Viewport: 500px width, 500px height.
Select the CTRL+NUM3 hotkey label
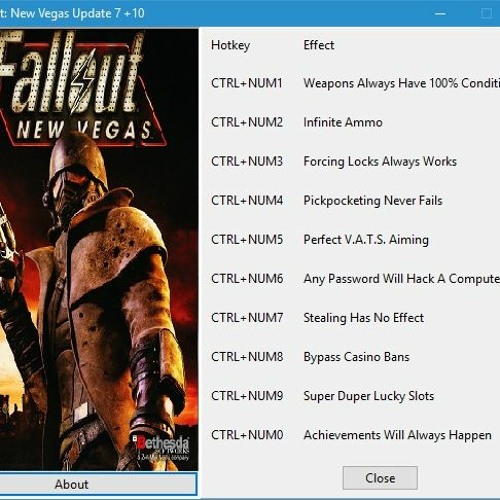[247, 161]
